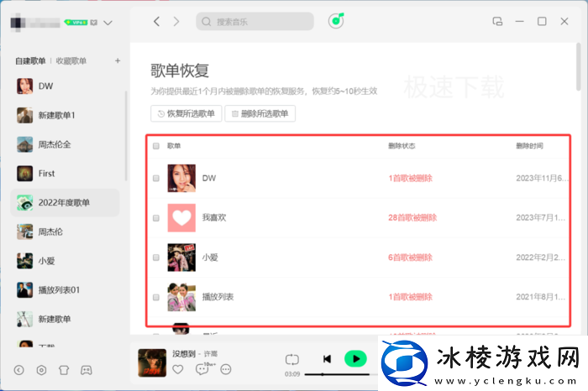This screenshot has width=588, height=391.
Task: Check the 播放列表 row checkbox
Action: [156, 297]
